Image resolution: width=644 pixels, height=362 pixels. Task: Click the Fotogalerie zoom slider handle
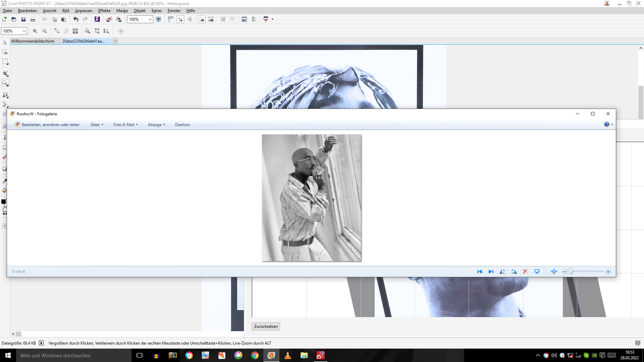571,271
